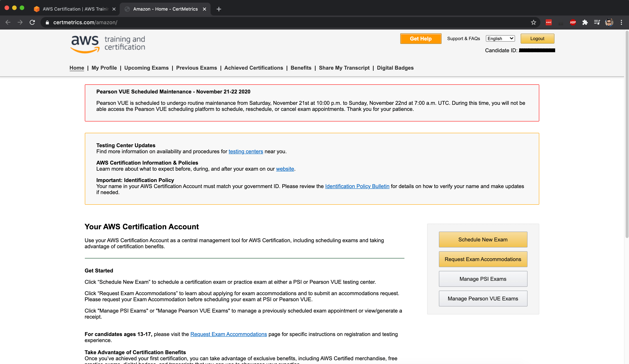Close the Amazon Home CertMetrics tab
The height and width of the screenshot is (364, 629).
[204, 9]
